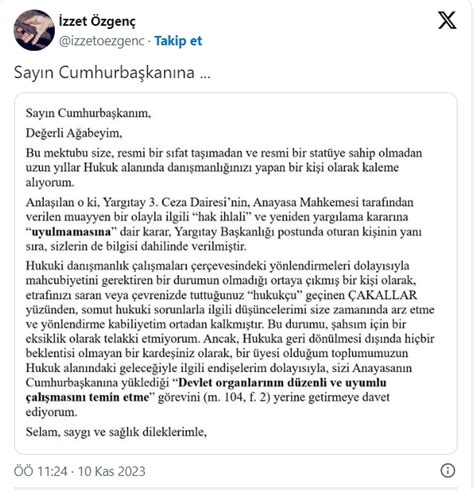Open the ÖÖ 11:24 timestamp link
Image resolution: width=474 pixels, height=490 pixels.
click(41, 471)
